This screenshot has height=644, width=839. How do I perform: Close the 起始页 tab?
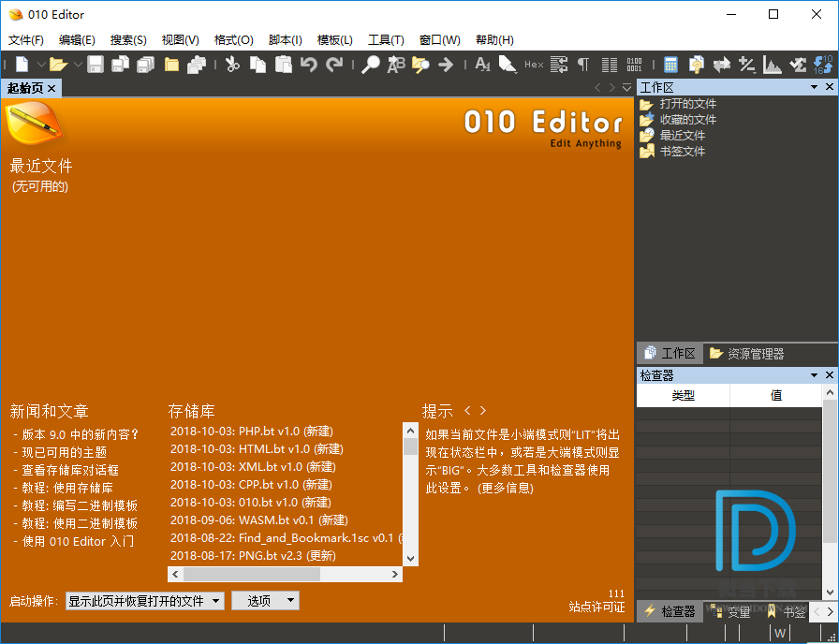coord(52,88)
